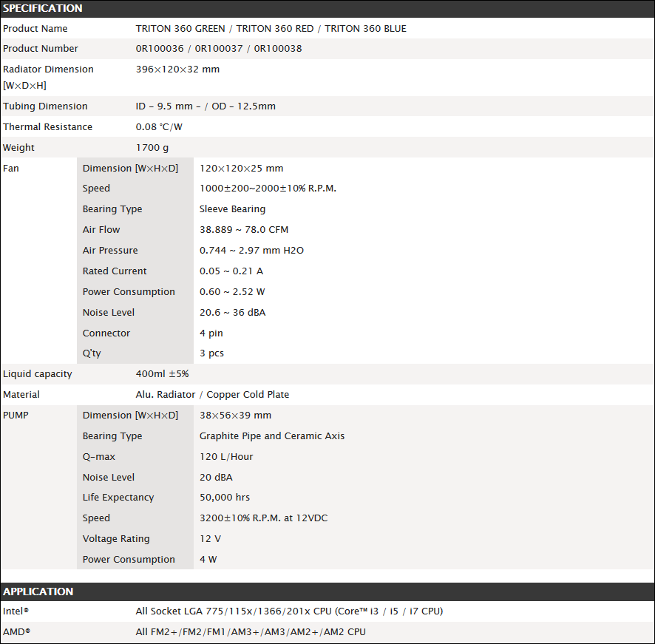655x644 pixels.
Task: Select the Tubing Dimension label
Action: click(45, 106)
